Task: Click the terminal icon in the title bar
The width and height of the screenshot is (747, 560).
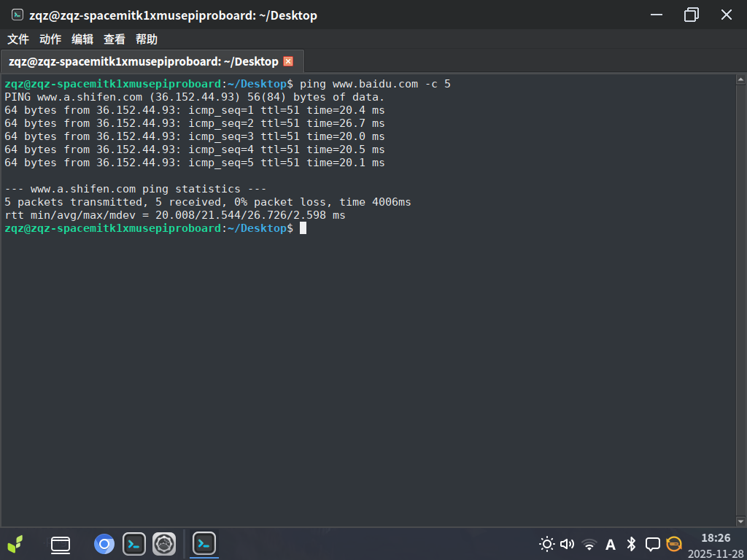Action: (x=18, y=15)
